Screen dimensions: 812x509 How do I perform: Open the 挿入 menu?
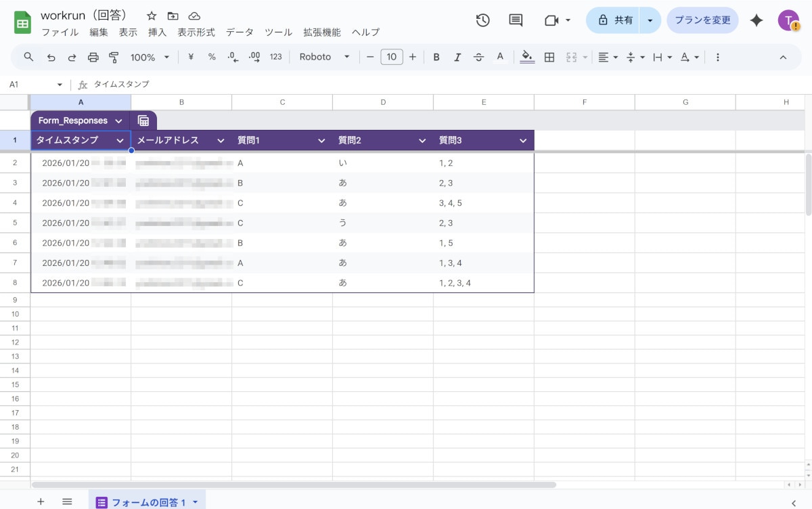[157, 32]
